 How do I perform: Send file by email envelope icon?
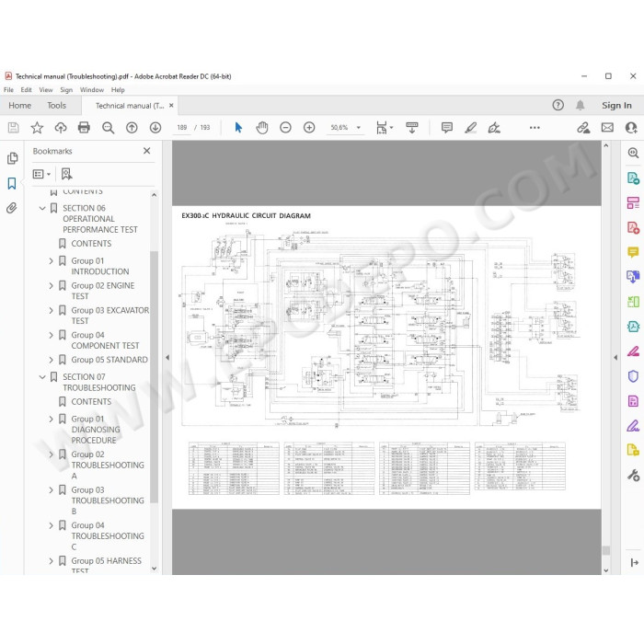607,128
